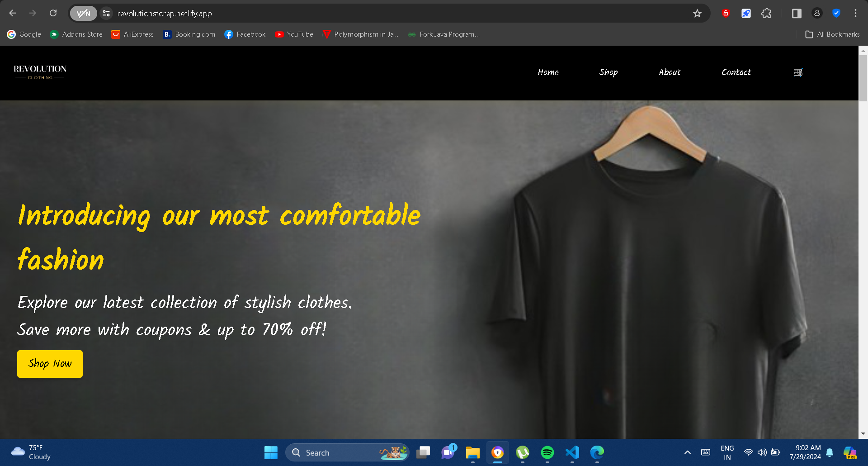Open the Facebook bookmark
Viewport: 868px width, 466px height.
[x=245, y=34]
